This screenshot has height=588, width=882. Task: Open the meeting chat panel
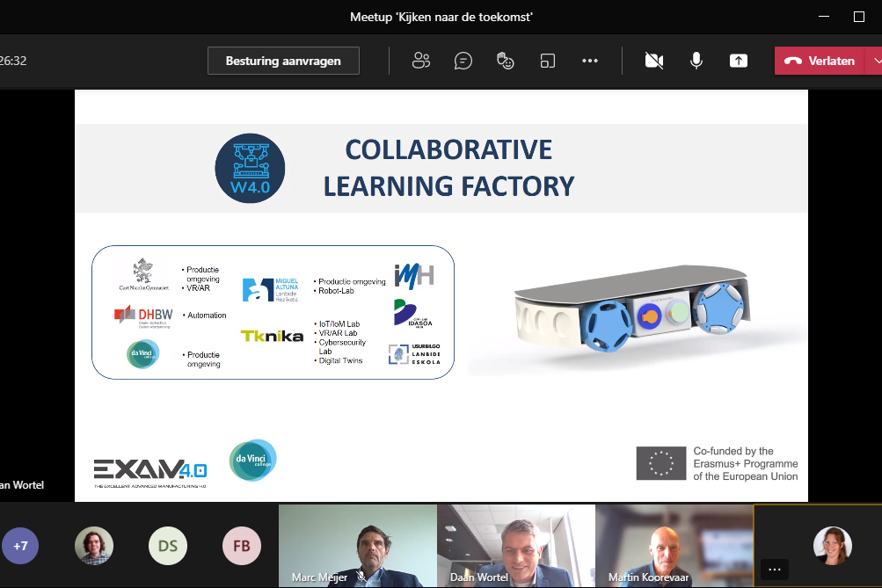pyautogui.click(x=463, y=61)
